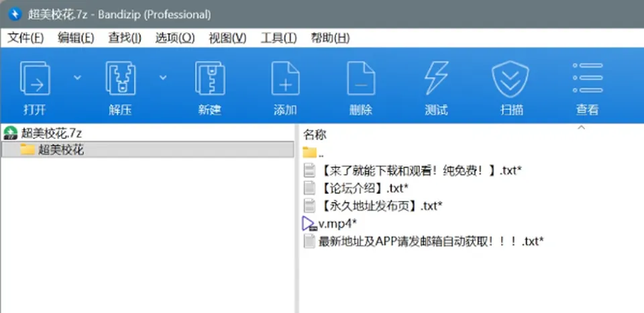Screen dimensions: 644x313
Task: Click the Bandizip logo in title bar
Action: pyautogui.click(x=15, y=14)
